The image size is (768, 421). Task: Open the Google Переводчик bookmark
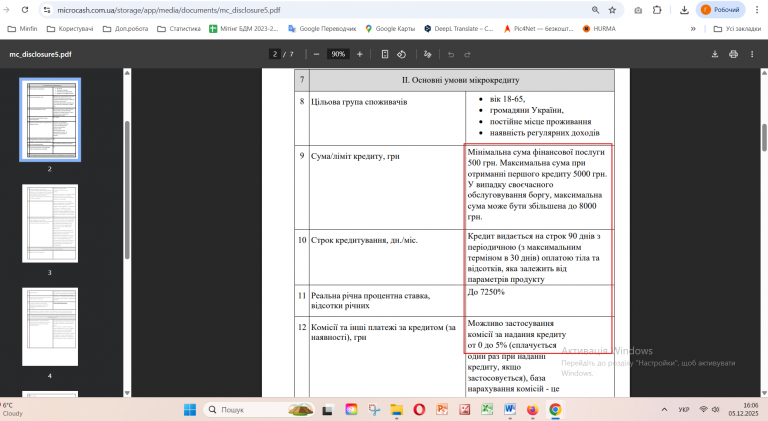(322, 29)
